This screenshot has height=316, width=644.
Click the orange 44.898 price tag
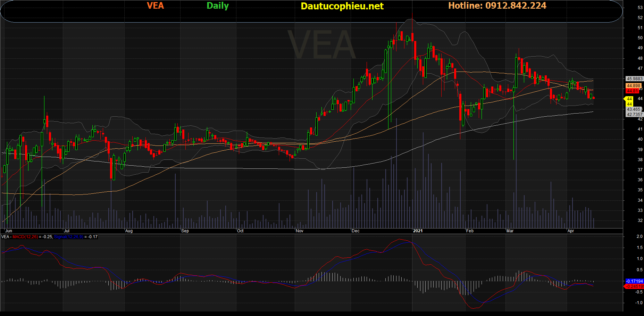pos(634,86)
